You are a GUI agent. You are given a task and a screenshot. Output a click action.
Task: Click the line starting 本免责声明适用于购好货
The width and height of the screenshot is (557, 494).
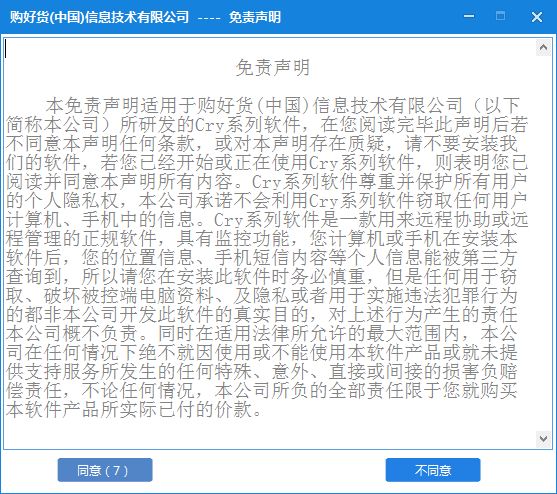tap(283, 105)
